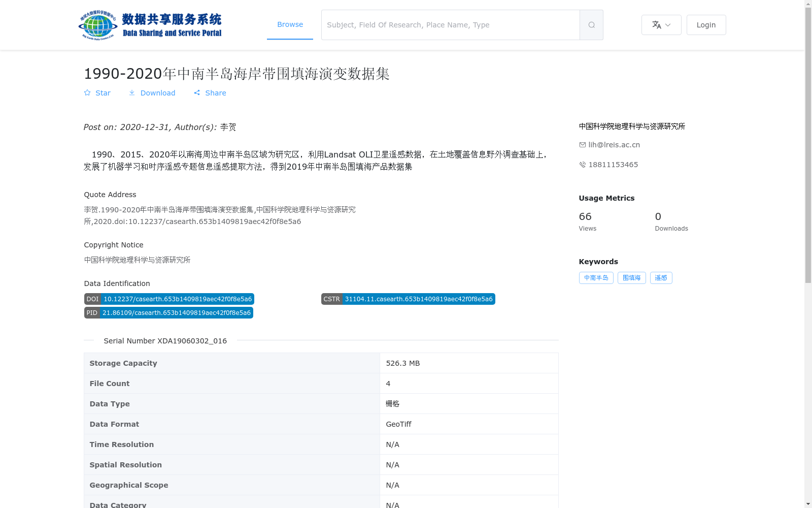The width and height of the screenshot is (812, 508).
Task: Click the Download arrow icon
Action: tap(132, 92)
